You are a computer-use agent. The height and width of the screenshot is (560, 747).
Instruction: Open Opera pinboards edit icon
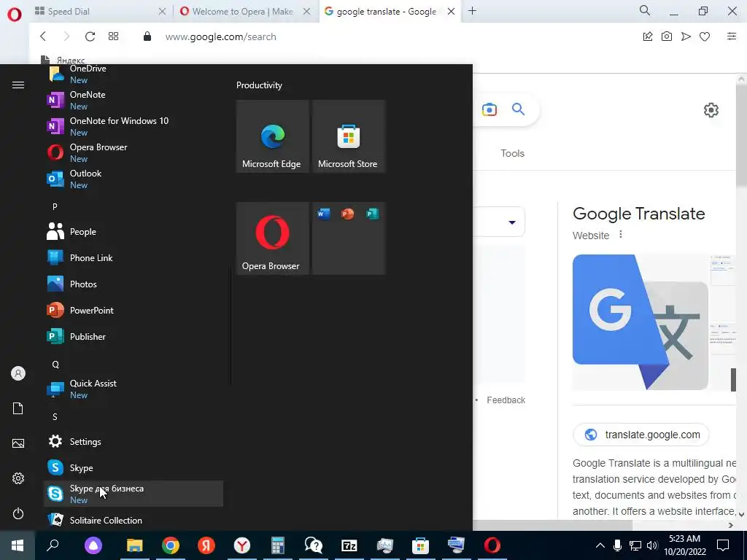click(x=648, y=36)
